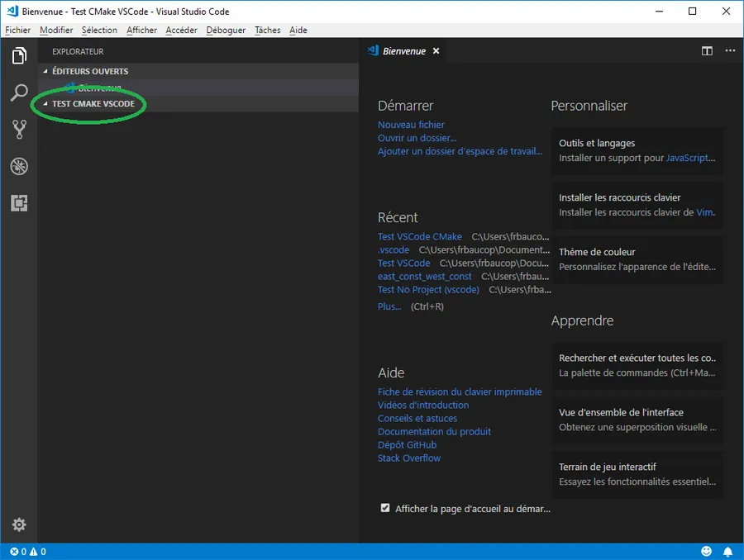The image size is (744, 560).
Task: Split the editor with the layout icon
Action: [x=707, y=50]
